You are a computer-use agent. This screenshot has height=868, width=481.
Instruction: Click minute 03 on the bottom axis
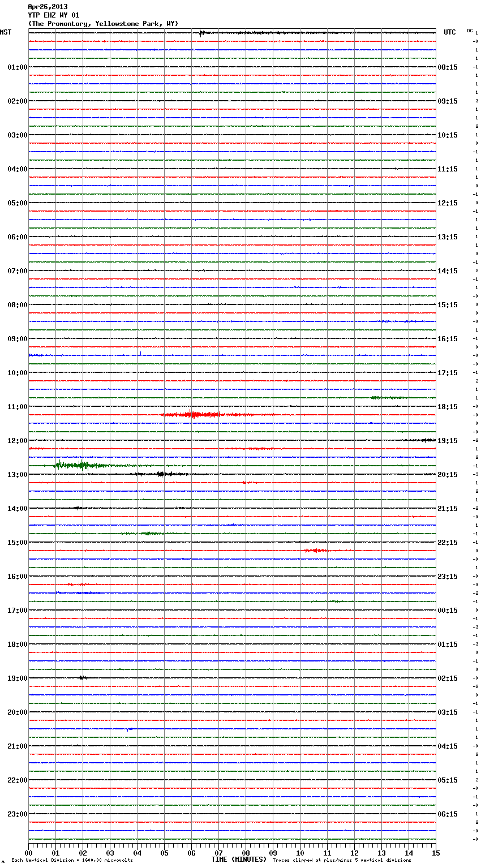(x=110, y=853)
